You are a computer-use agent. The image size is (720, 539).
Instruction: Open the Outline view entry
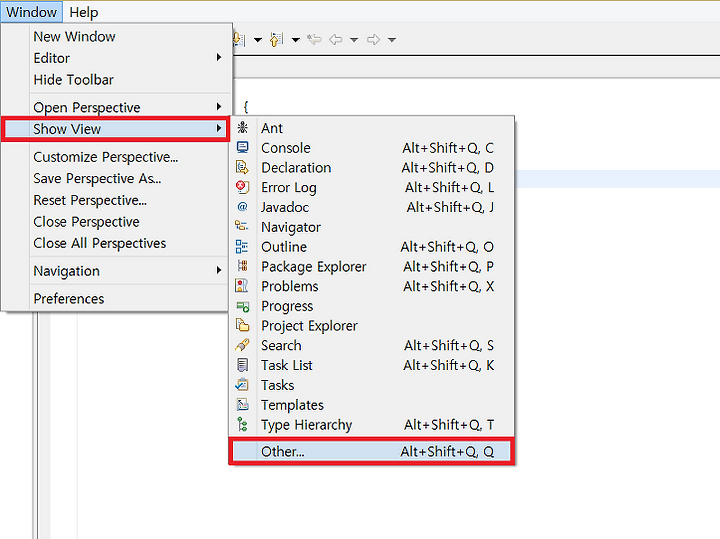371,247
